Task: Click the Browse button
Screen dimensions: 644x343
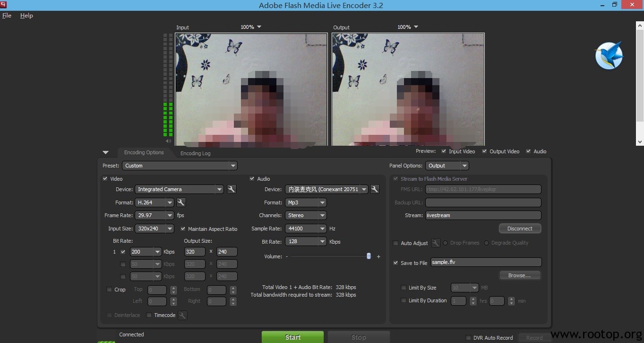Action: click(520, 275)
